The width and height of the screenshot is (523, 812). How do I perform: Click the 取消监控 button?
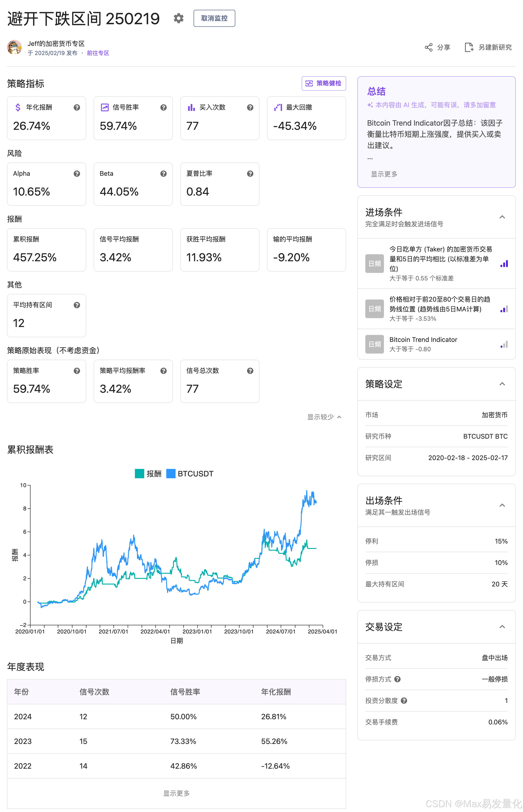(214, 18)
